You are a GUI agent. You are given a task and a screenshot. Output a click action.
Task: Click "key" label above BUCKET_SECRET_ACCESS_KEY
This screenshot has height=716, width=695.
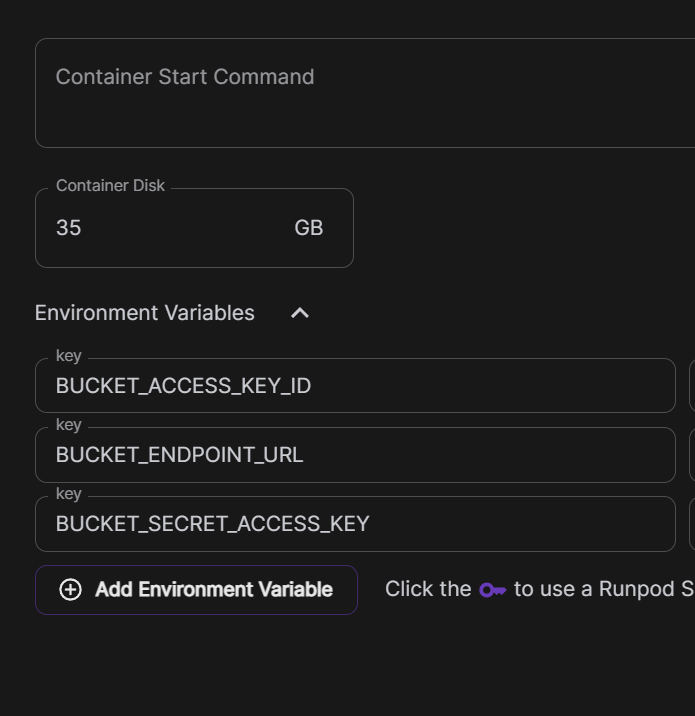(x=69, y=494)
